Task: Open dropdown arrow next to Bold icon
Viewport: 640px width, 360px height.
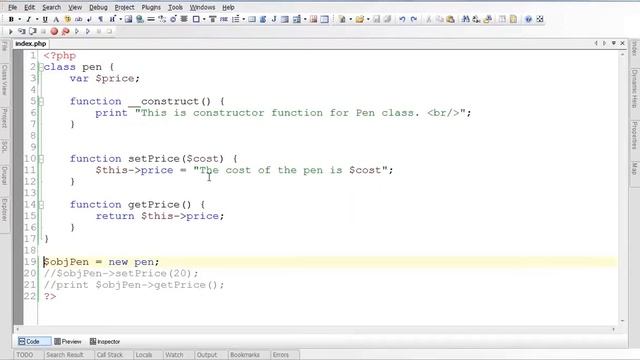Action: pyautogui.click(x=19, y=19)
